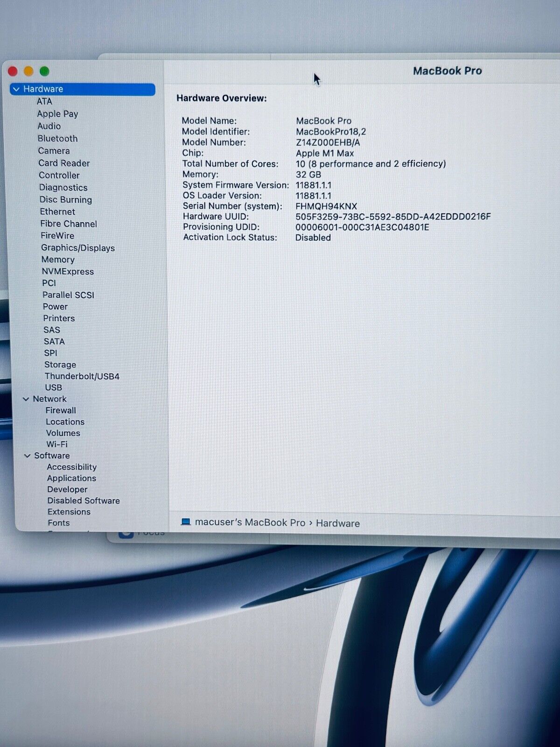560x747 pixels.
Task: Select Controller in the sidebar
Action: coord(59,175)
